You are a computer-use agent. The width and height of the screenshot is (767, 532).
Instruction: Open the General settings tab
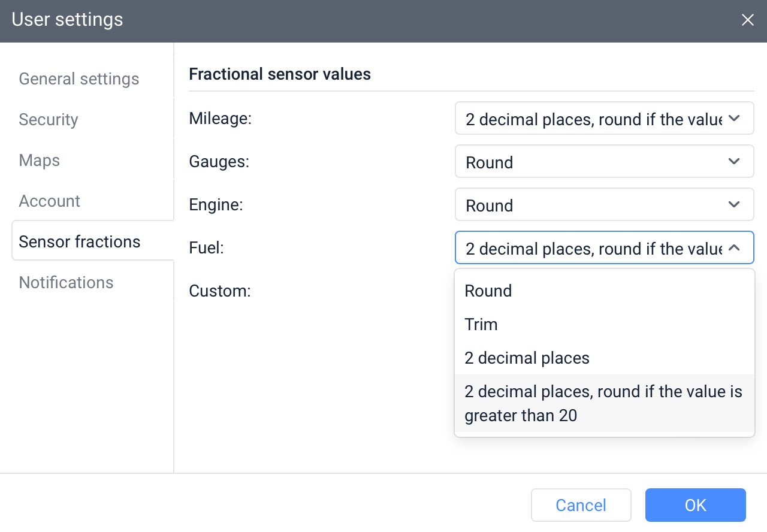(x=79, y=79)
